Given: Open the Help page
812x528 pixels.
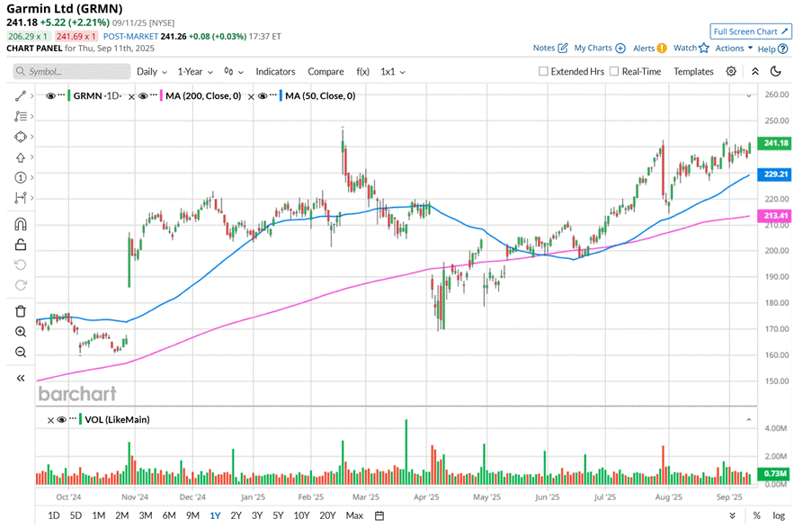Looking at the screenshot, I should click(x=772, y=49).
